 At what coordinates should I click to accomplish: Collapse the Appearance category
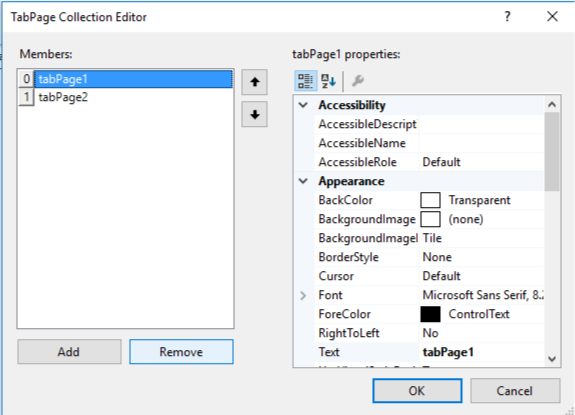coord(303,181)
